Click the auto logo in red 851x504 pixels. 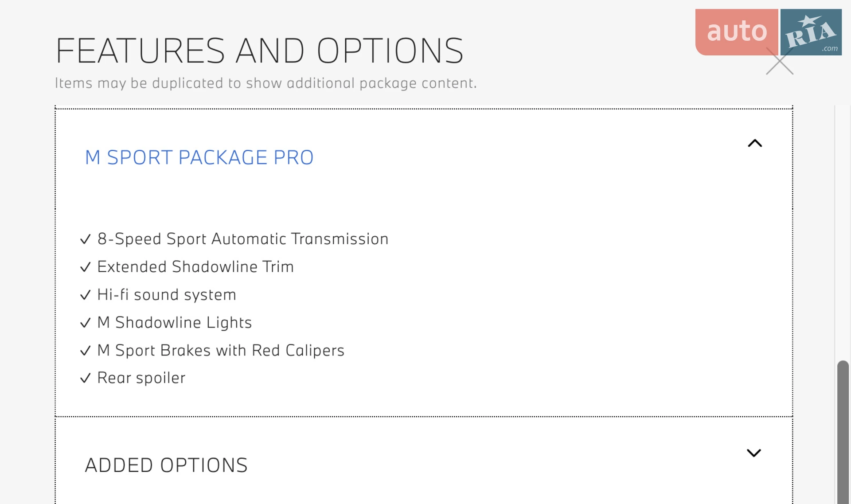point(737,32)
